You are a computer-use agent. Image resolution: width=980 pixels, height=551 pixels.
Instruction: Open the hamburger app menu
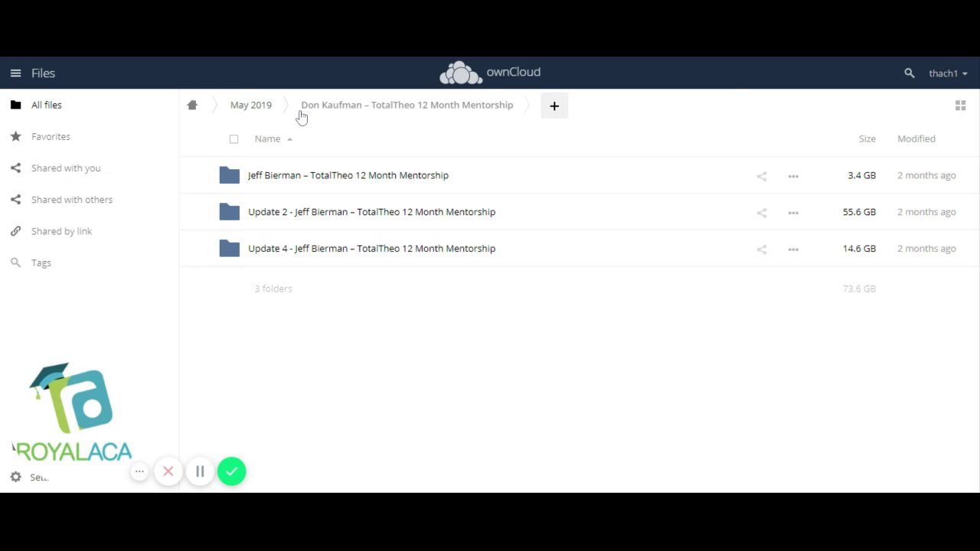15,73
